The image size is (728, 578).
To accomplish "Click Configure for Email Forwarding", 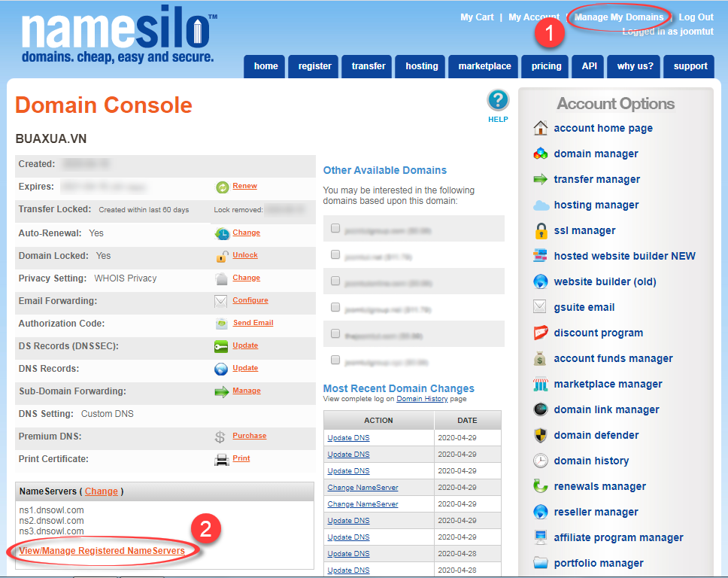I will (x=250, y=300).
